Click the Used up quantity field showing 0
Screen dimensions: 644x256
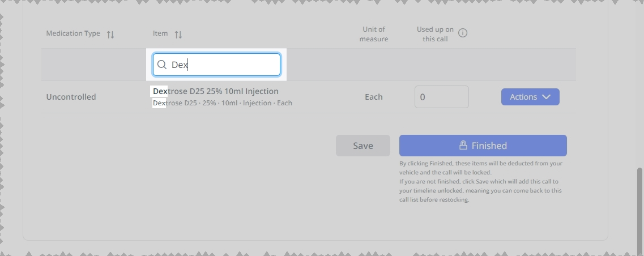coord(442,97)
